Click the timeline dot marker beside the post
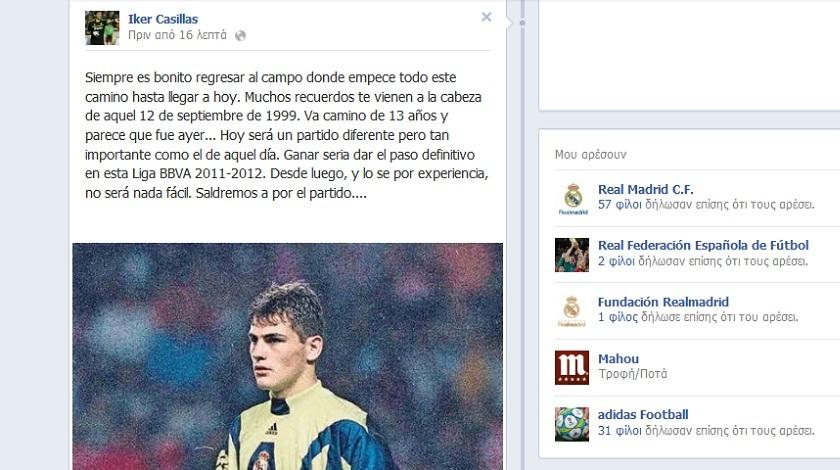The image size is (840, 470). click(522, 23)
